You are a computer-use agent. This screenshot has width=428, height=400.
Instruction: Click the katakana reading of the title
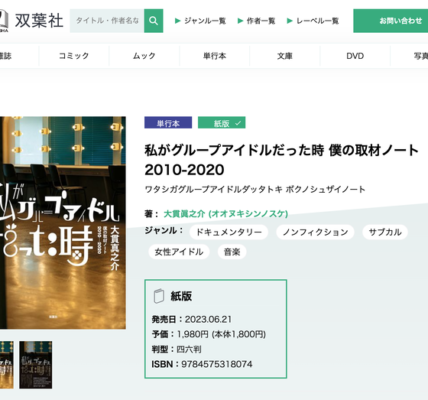tap(255, 189)
